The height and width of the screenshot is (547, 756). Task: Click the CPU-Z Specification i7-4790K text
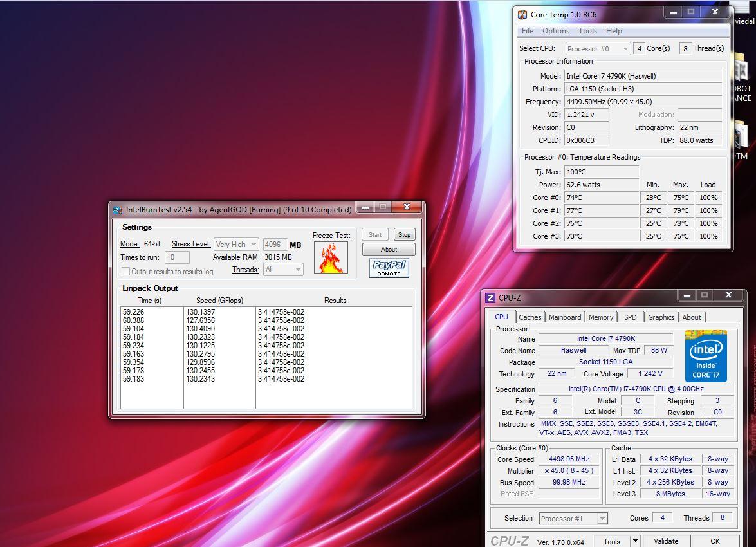(636, 389)
